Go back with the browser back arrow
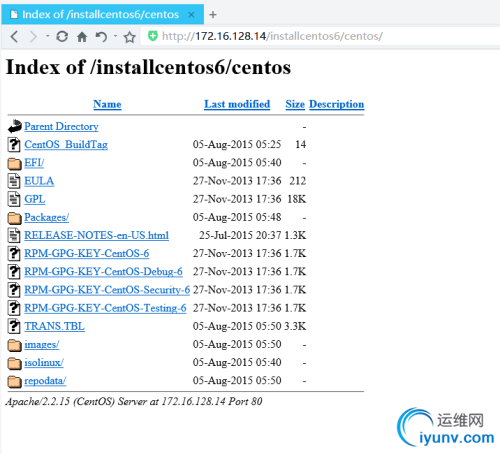This screenshot has height=454, width=500. [x=14, y=36]
